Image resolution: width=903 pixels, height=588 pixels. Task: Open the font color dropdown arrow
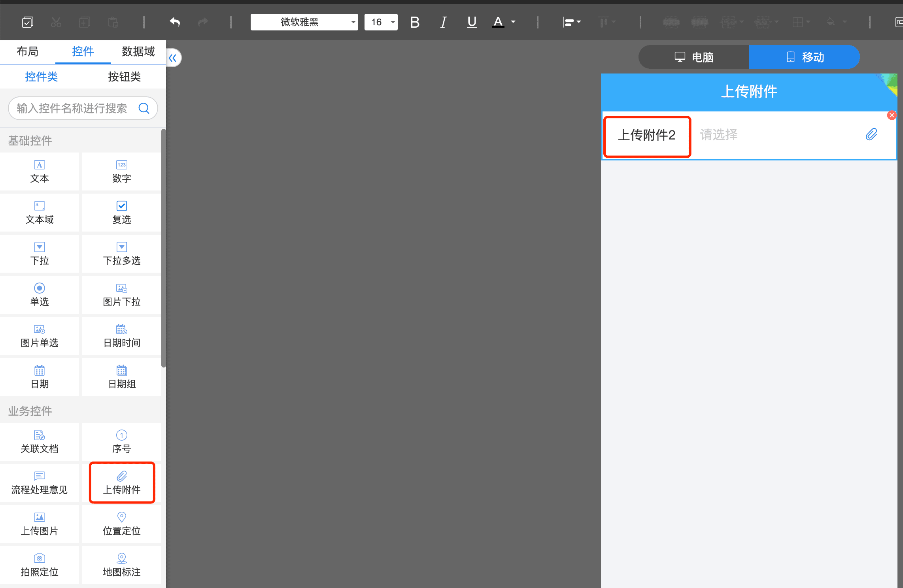(513, 22)
